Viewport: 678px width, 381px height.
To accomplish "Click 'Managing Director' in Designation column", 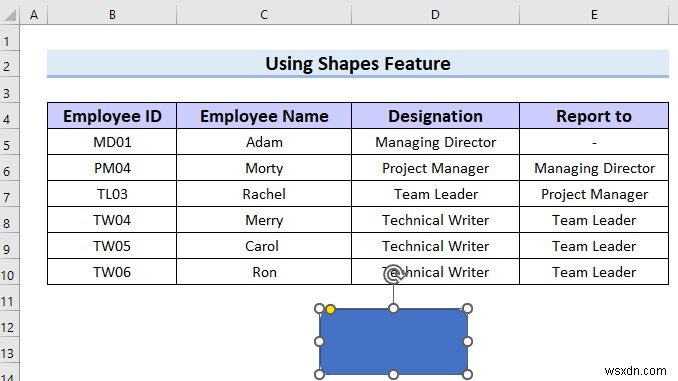I will point(435,142).
